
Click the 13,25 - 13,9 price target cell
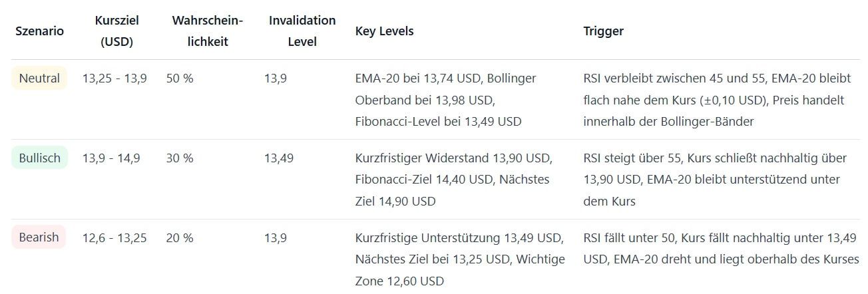pyautogui.click(x=114, y=78)
